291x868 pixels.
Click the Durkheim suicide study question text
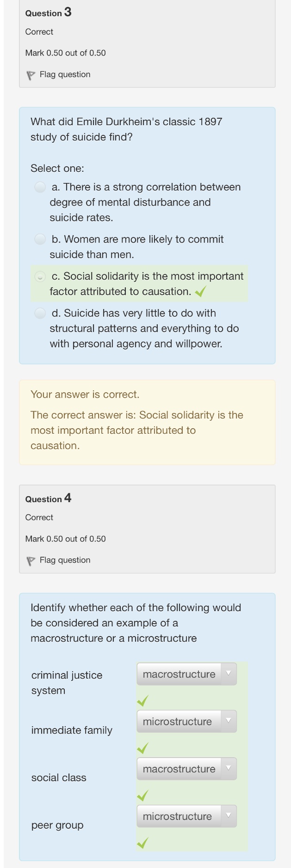coord(126,129)
